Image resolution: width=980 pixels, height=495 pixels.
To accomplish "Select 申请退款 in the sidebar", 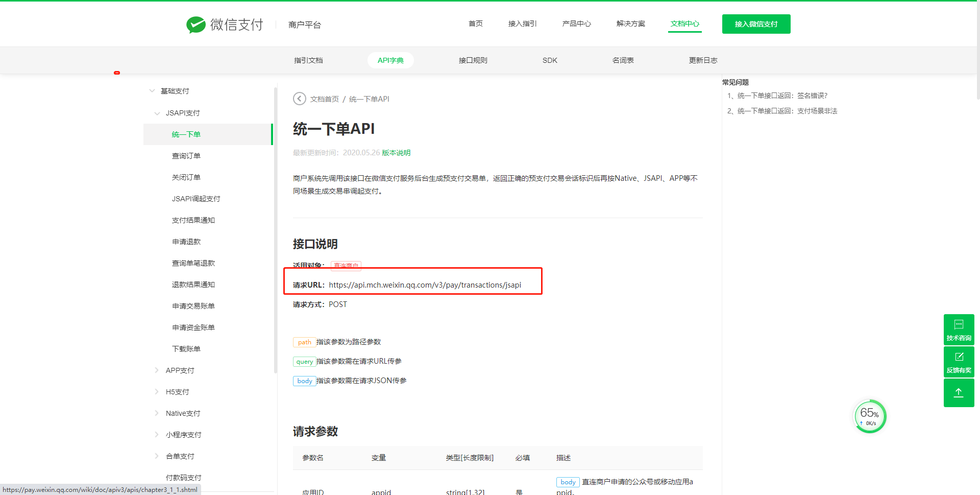I will [x=186, y=242].
